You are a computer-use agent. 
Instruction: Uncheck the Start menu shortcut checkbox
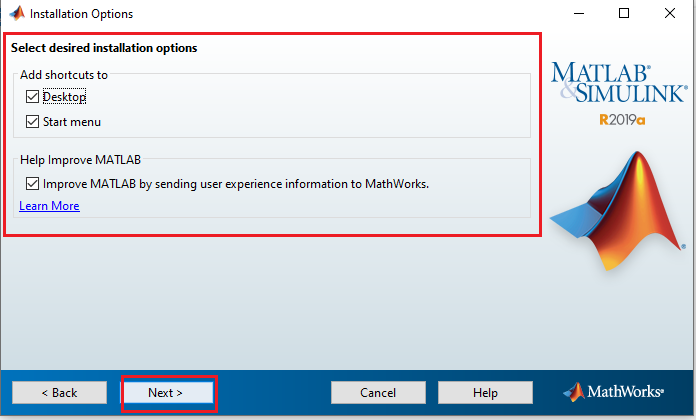(33, 122)
